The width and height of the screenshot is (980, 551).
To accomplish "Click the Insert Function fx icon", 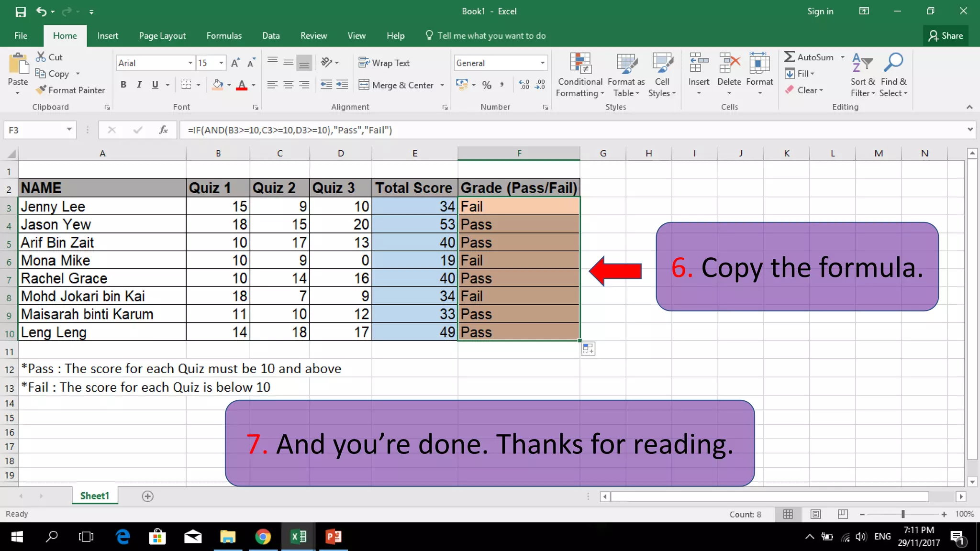I will point(163,130).
